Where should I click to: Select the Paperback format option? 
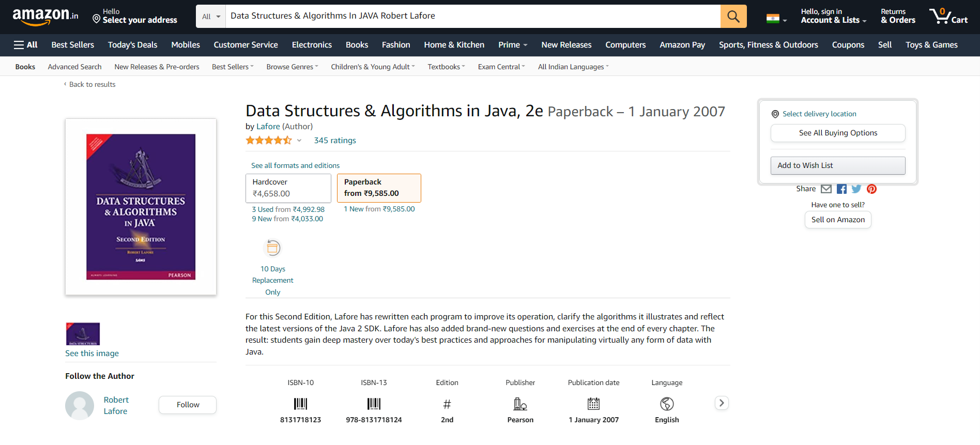click(x=379, y=188)
